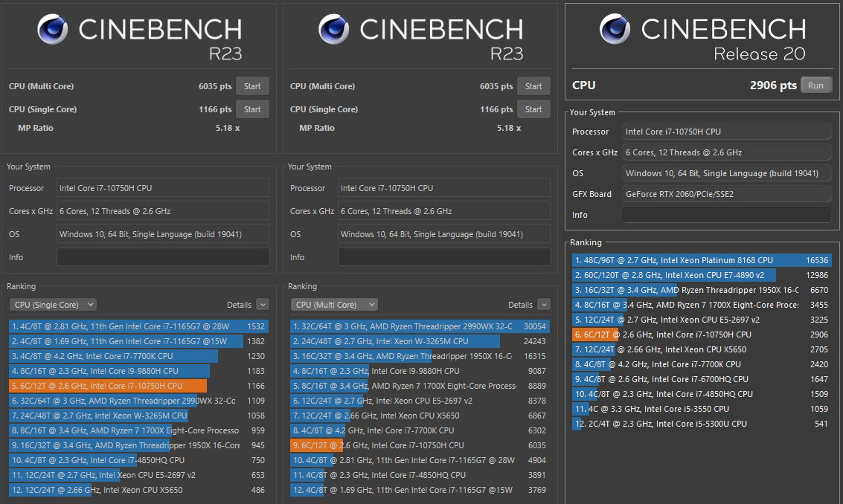Select the i9-9880H row scoring 1183

pyautogui.click(x=138, y=371)
